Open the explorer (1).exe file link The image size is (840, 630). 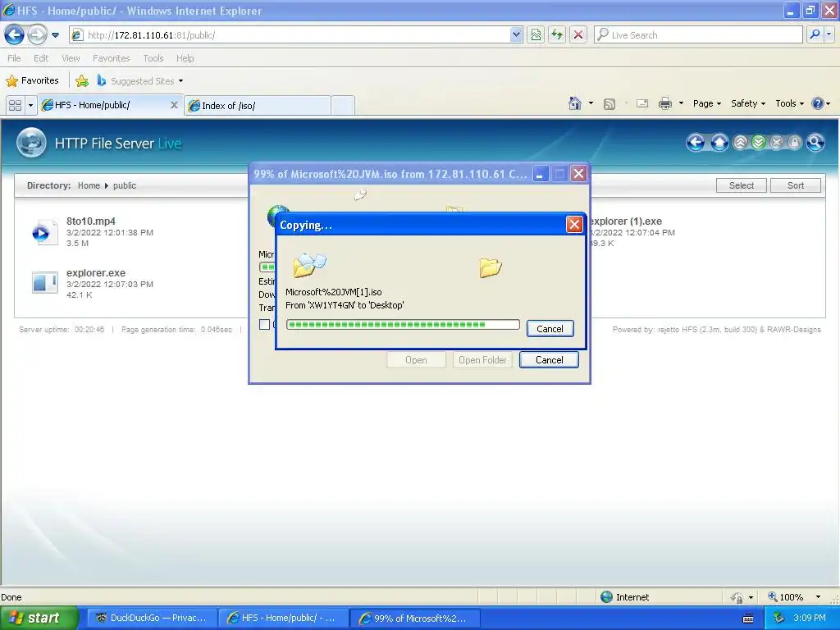626,221
